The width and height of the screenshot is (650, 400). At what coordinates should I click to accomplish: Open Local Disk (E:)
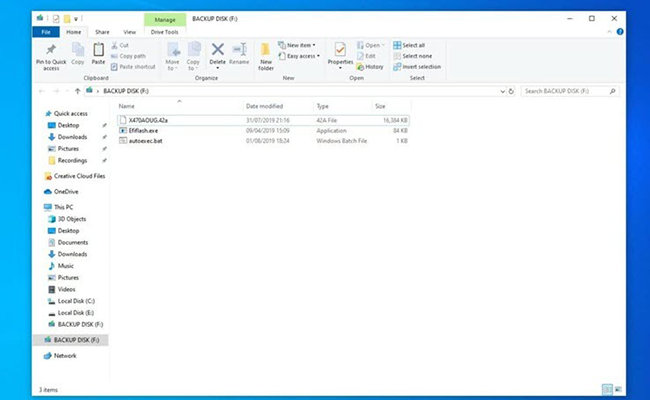coord(71,313)
